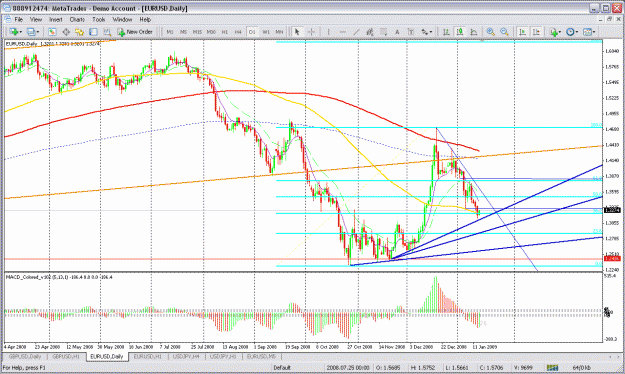The width and height of the screenshot is (625, 374).
Task: Open the Indicators list icon
Action: pos(553,32)
